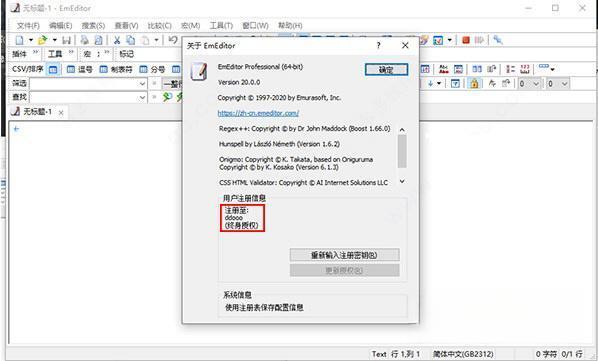The height and width of the screenshot is (361, 598).
Task: Expand the 查找 find combo box arrow
Action: tap(142, 98)
